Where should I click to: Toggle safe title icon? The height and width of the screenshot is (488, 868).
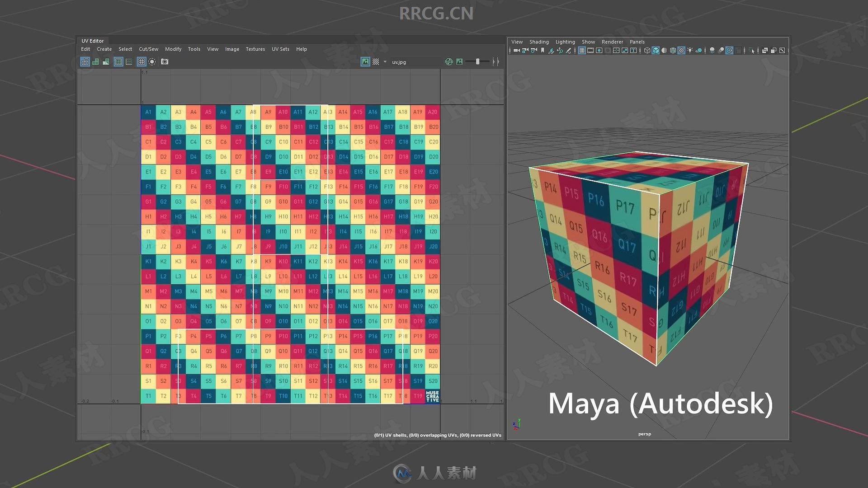point(633,51)
